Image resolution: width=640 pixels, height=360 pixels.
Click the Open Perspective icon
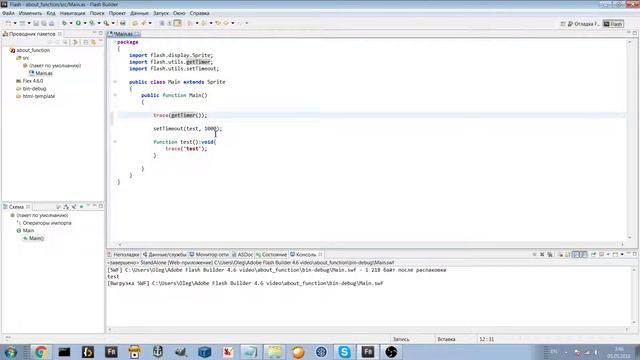tap(563, 24)
